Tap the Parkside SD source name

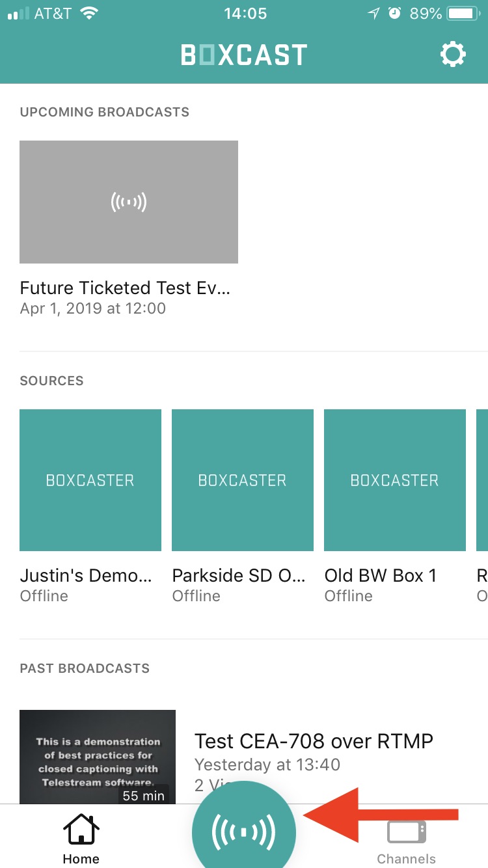tap(238, 575)
